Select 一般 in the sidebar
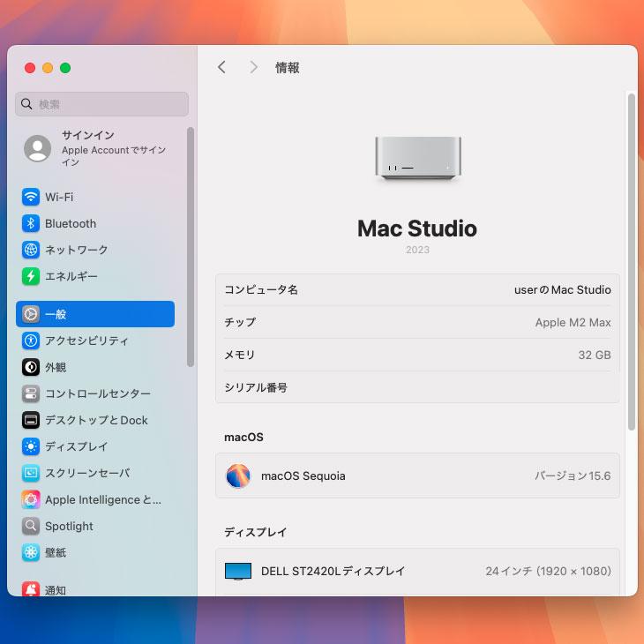The width and height of the screenshot is (644, 644). (95, 314)
